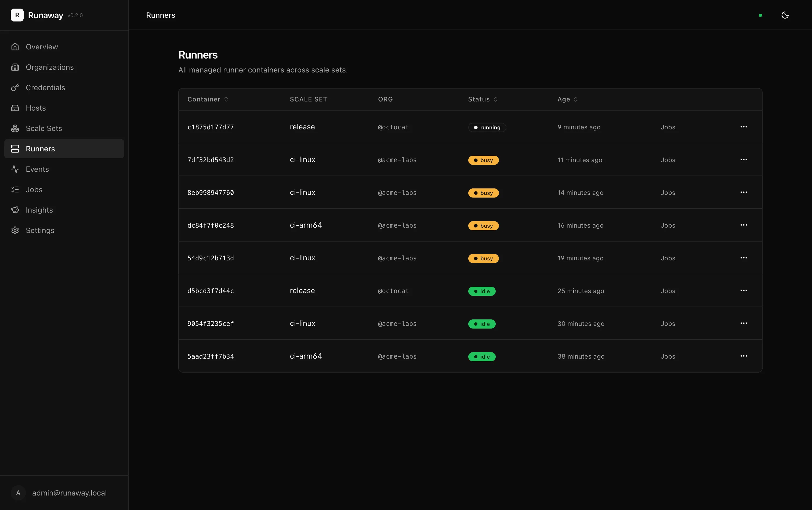Open the Scale Sets boxes icon

tap(15, 128)
